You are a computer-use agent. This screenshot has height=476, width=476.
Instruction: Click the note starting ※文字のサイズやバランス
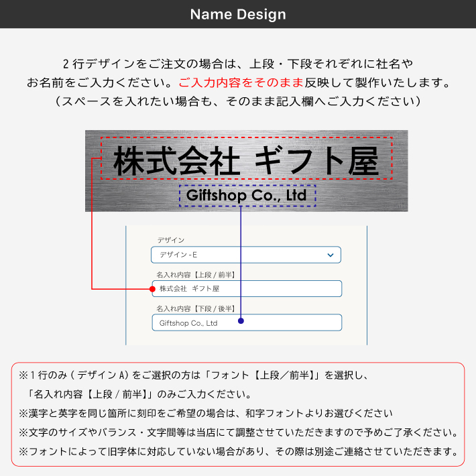click(238, 432)
